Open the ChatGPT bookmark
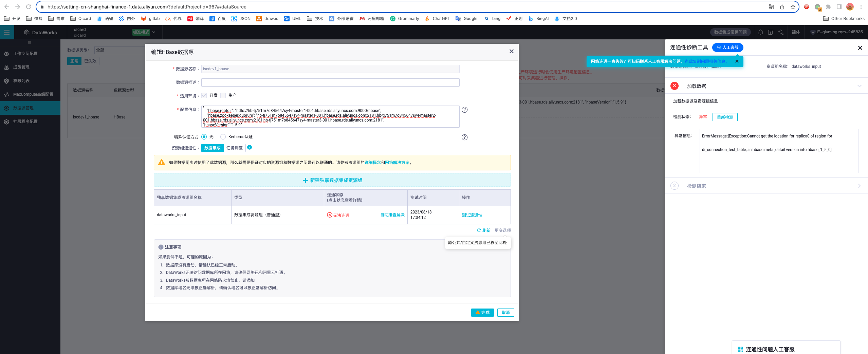The width and height of the screenshot is (868, 354). click(437, 19)
